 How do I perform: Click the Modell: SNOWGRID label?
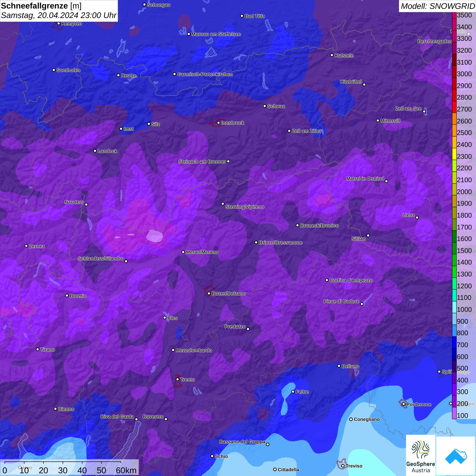click(x=438, y=6)
